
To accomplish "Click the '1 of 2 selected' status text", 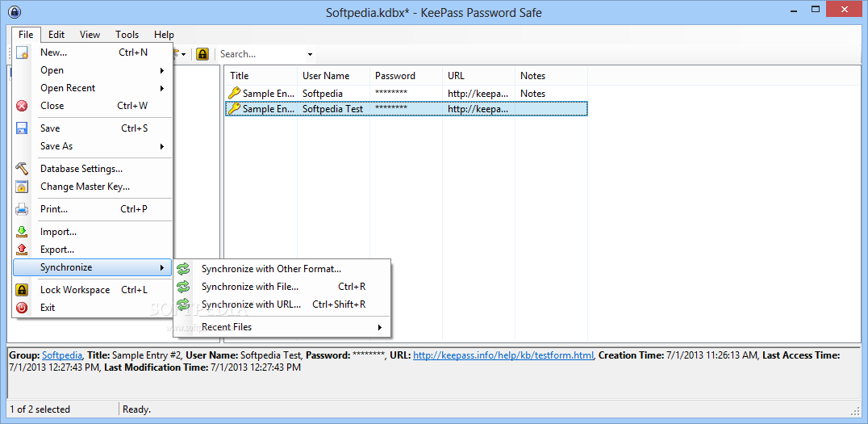I will (40, 409).
